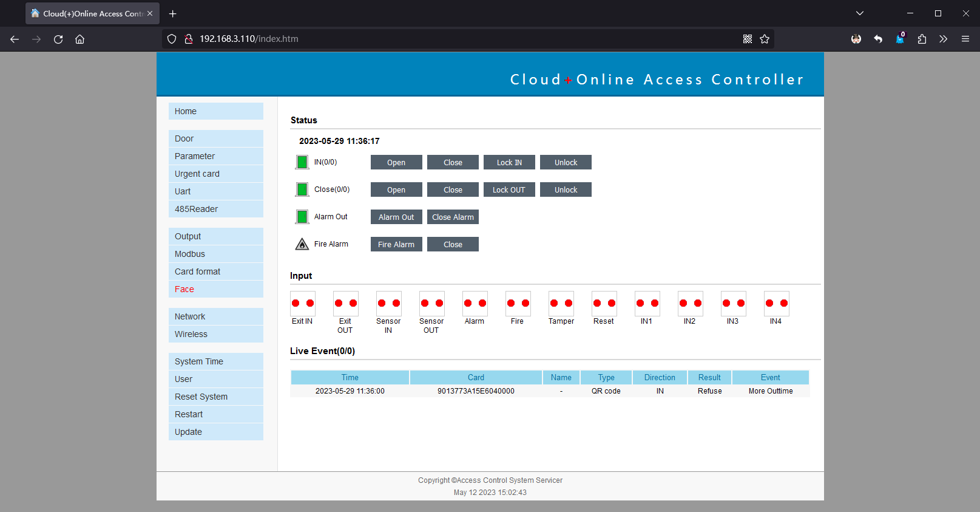Click the green IN door status indicator
980x512 pixels.
coord(302,162)
